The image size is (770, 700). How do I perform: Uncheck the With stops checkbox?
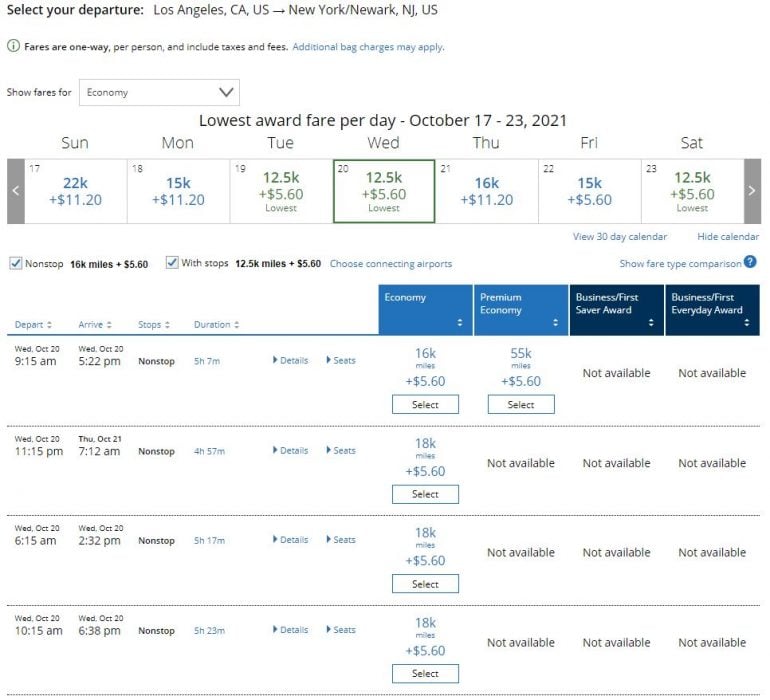point(172,264)
